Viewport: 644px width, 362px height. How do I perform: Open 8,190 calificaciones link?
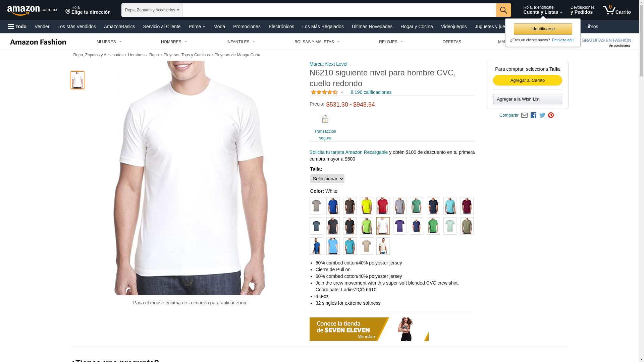tap(371, 92)
